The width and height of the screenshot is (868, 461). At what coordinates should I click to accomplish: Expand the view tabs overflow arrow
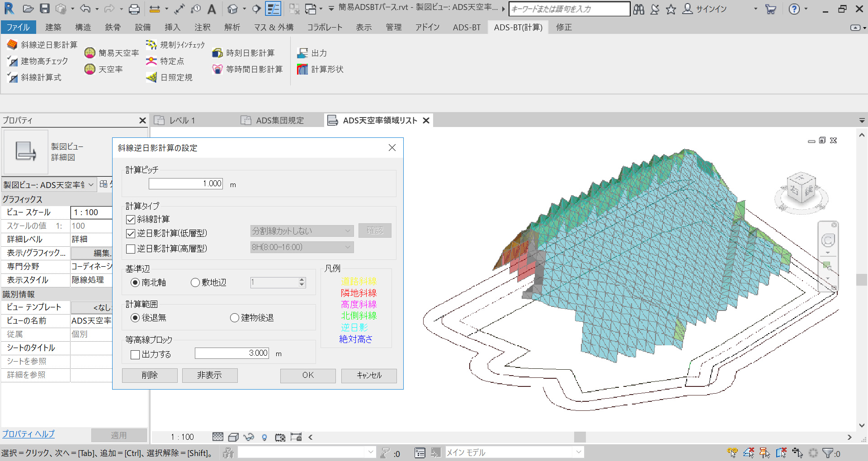click(x=862, y=121)
